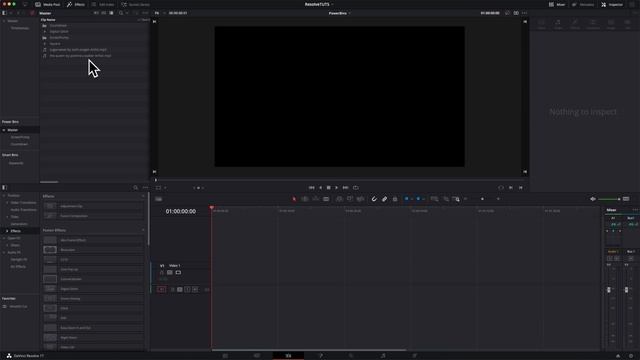
Task: Toggle the Position Lock icon
Action: pyautogui.click(x=395, y=199)
